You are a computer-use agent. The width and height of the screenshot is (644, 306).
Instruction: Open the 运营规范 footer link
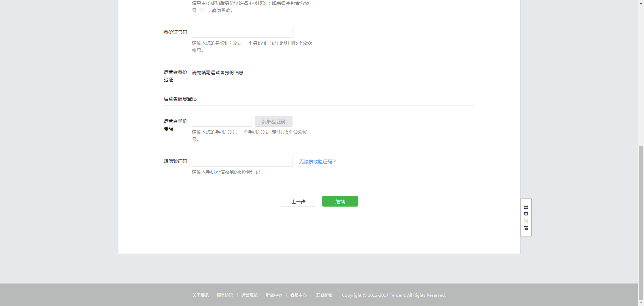click(249, 295)
